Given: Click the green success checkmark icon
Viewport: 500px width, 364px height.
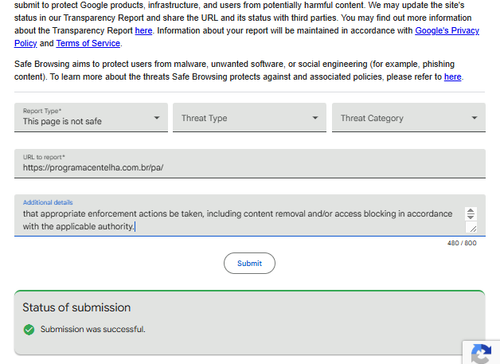Looking at the screenshot, I should 29,329.
